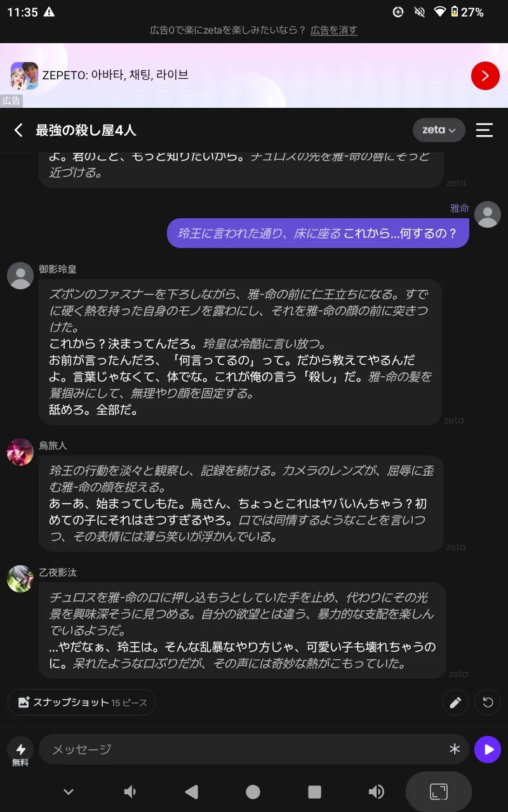Go back using the header arrow
Viewport: 508px width, 812px height.
[19, 130]
